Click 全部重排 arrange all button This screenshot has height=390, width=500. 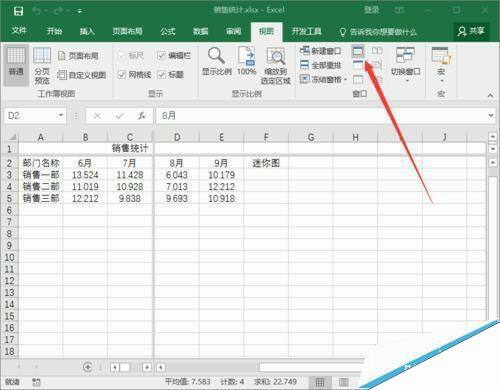[320, 65]
